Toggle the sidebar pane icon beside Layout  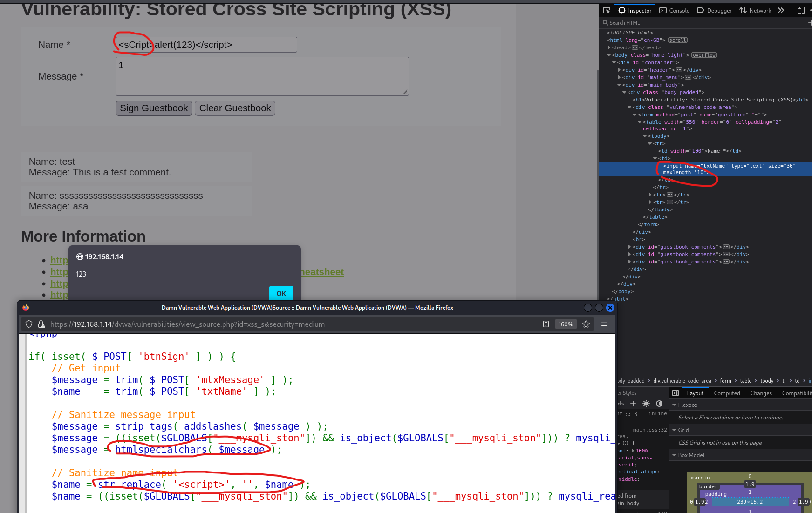click(x=676, y=393)
